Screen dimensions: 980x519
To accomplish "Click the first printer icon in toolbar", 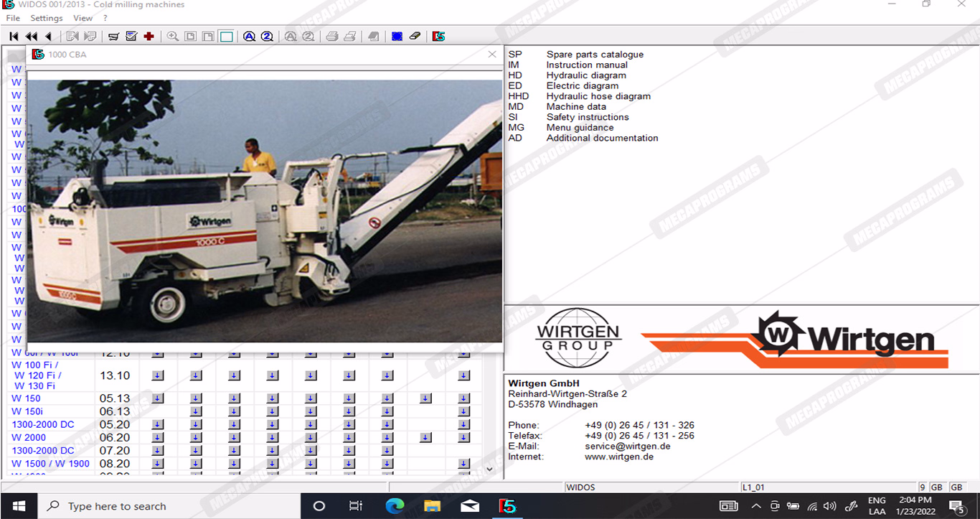I will tap(332, 36).
